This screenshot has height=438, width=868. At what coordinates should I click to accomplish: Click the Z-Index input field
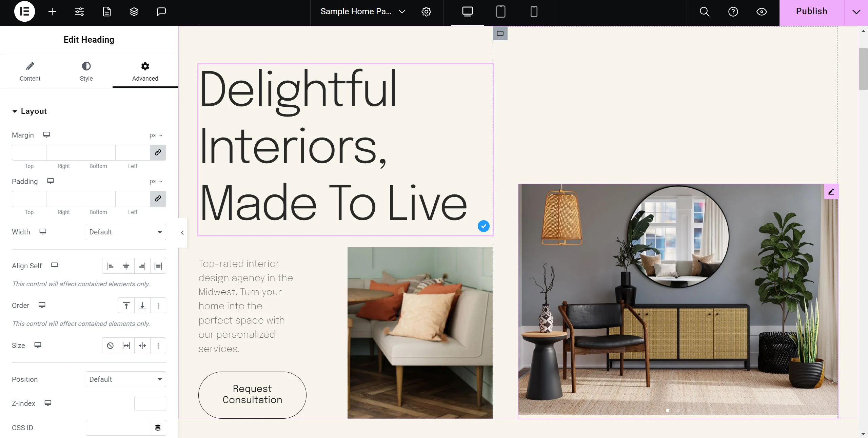coord(150,403)
